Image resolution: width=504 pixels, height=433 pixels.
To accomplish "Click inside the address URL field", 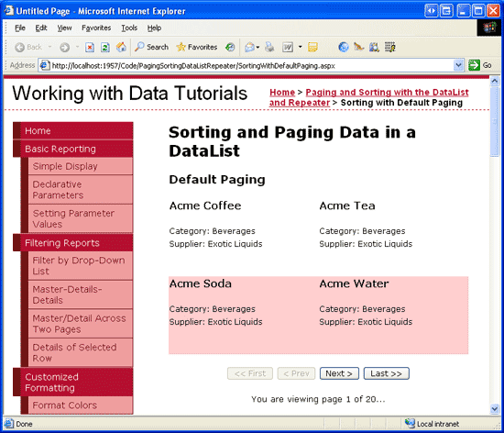I will pyautogui.click(x=251, y=66).
